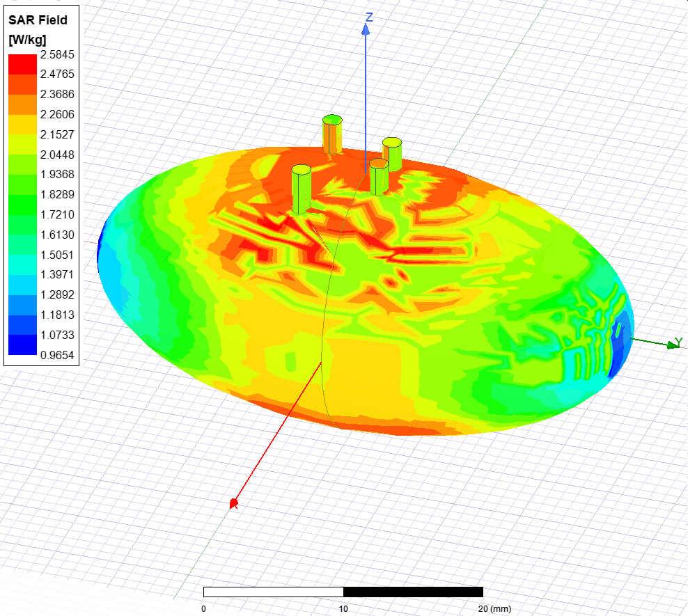Click the legend value 1.9368
Image resolution: width=688 pixels, height=616 pixels.
pyautogui.click(x=57, y=174)
